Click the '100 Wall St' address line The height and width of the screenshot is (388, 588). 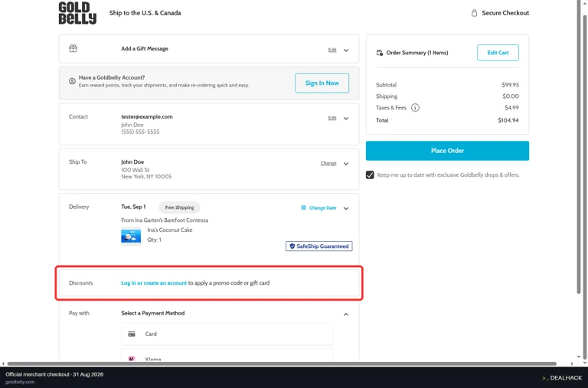coord(135,170)
